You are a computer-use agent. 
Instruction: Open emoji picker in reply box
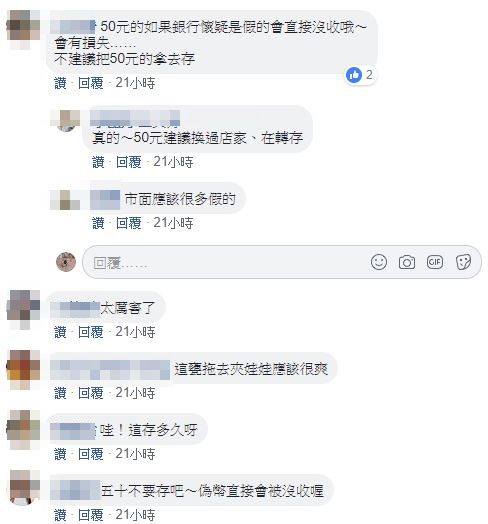pyautogui.click(x=379, y=262)
